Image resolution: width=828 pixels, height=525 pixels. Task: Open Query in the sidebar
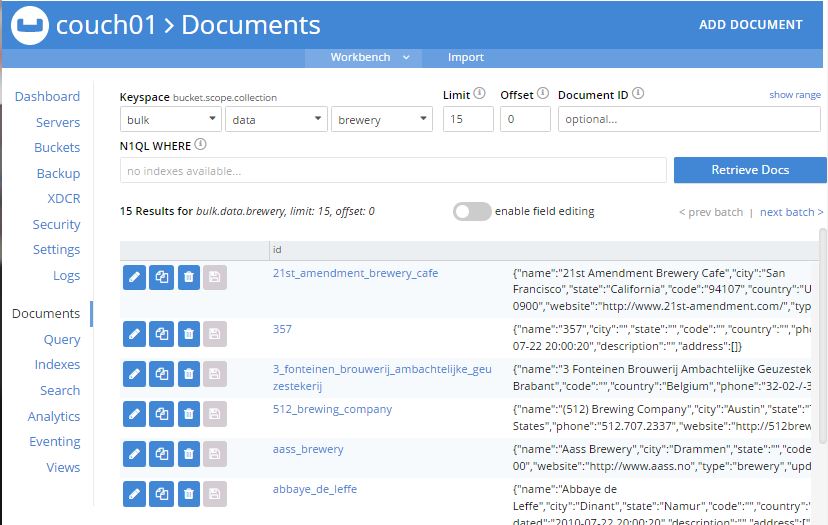[x=62, y=340]
